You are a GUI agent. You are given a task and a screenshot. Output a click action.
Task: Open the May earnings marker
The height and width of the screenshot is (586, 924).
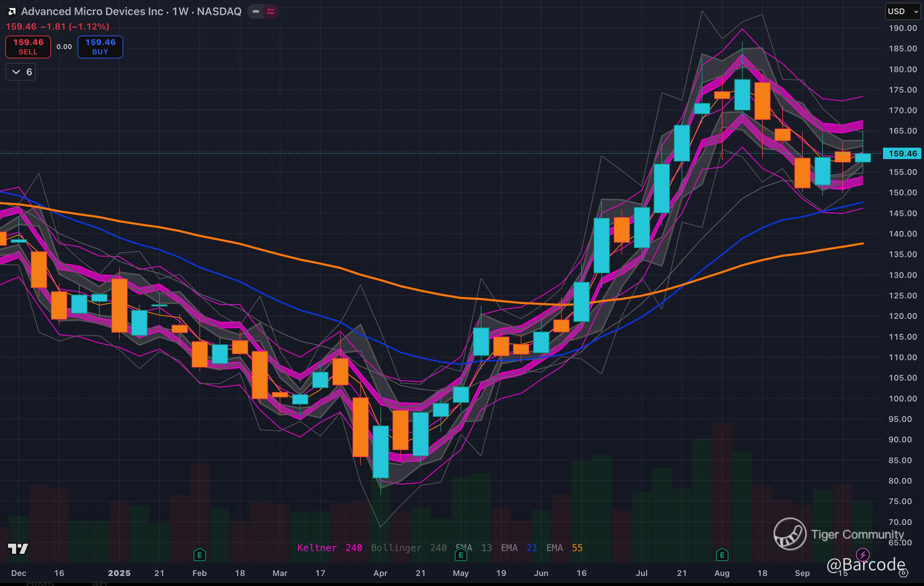click(x=460, y=554)
